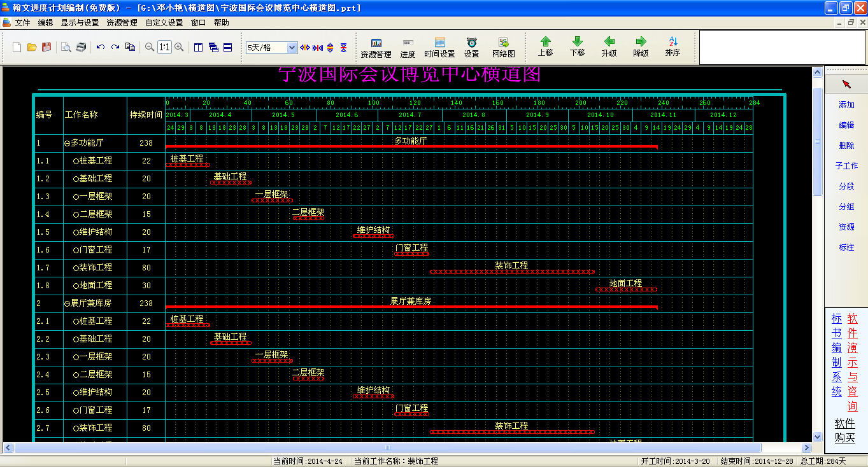Create a new file with the blank page icon
Viewport: 868px width, 467px height.
17,47
